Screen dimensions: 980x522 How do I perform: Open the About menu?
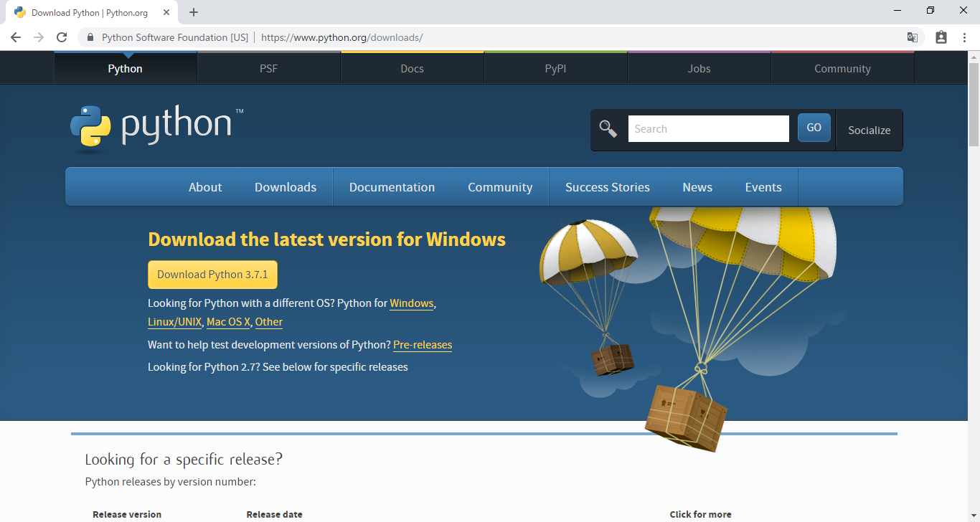pyautogui.click(x=205, y=187)
